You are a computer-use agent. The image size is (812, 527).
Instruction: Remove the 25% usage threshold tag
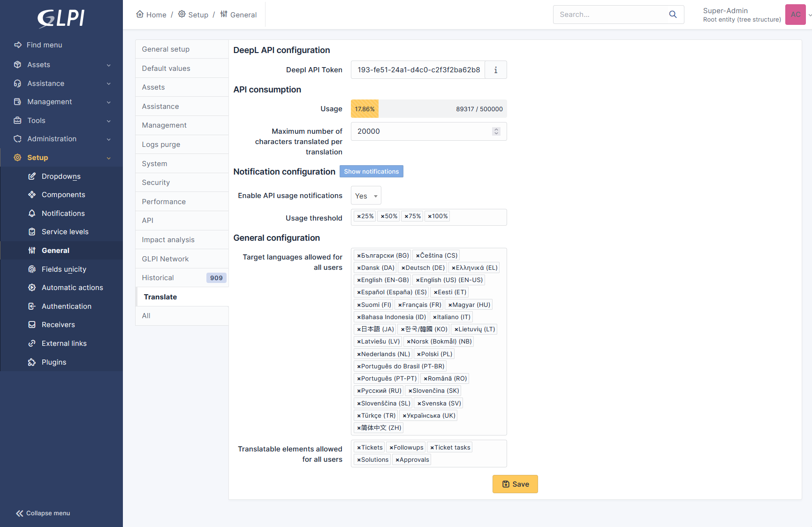click(x=359, y=216)
